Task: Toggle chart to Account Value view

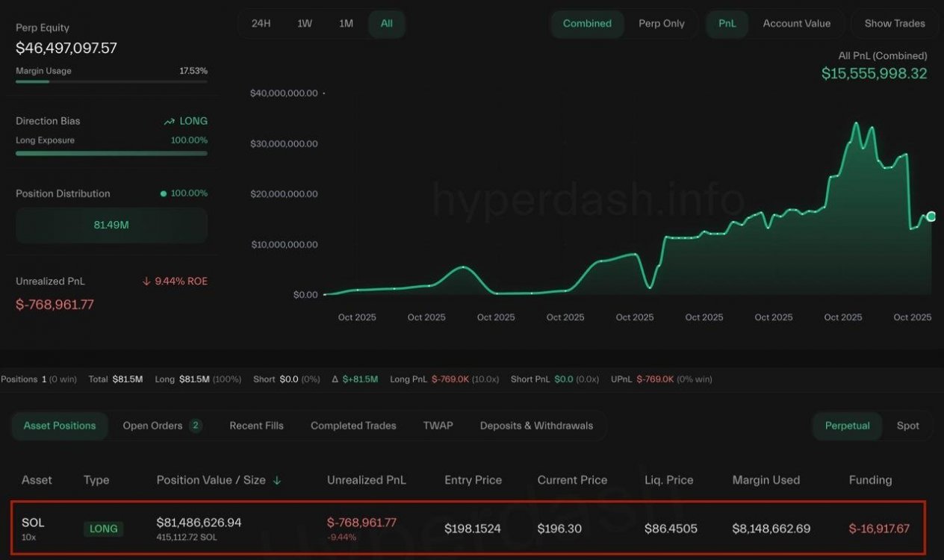Action: click(x=796, y=23)
